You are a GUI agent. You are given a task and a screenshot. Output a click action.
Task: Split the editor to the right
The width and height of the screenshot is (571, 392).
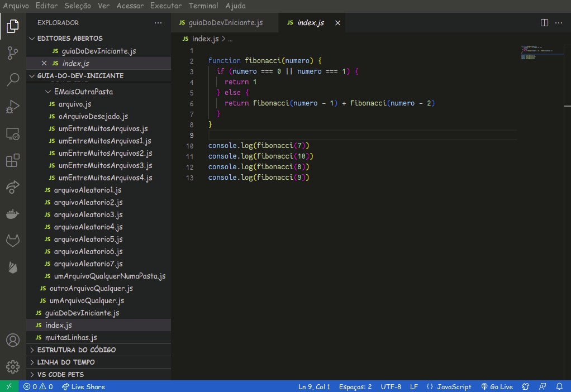tap(544, 23)
